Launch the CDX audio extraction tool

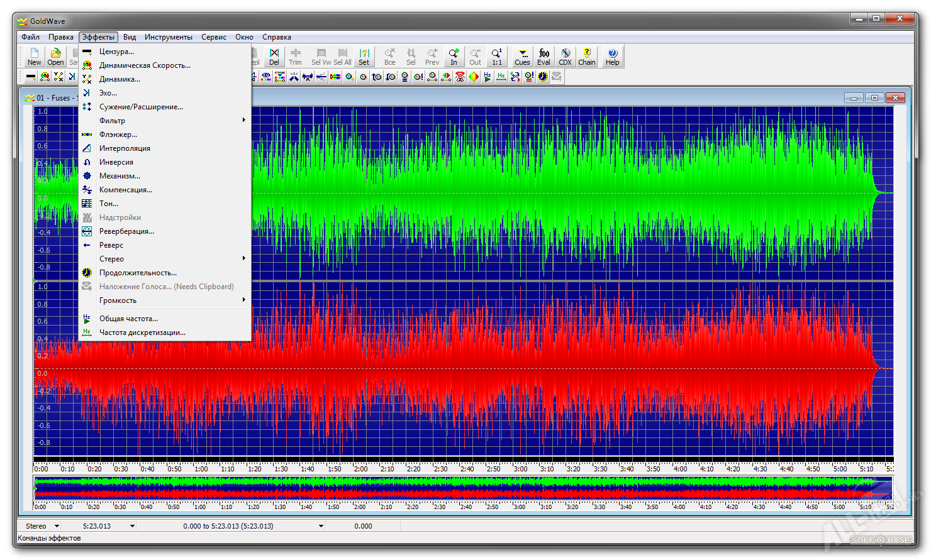coord(566,56)
